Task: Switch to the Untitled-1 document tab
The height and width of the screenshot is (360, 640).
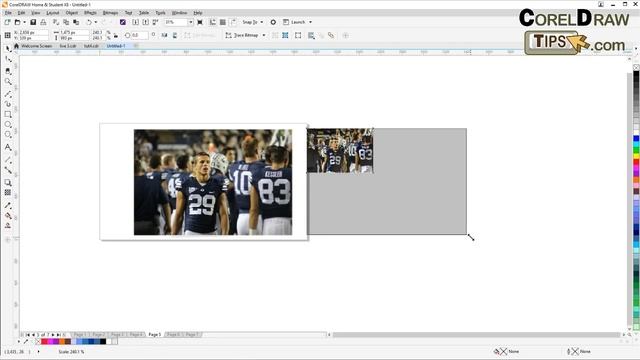Action: pyautogui.click(x=116, y=46)
